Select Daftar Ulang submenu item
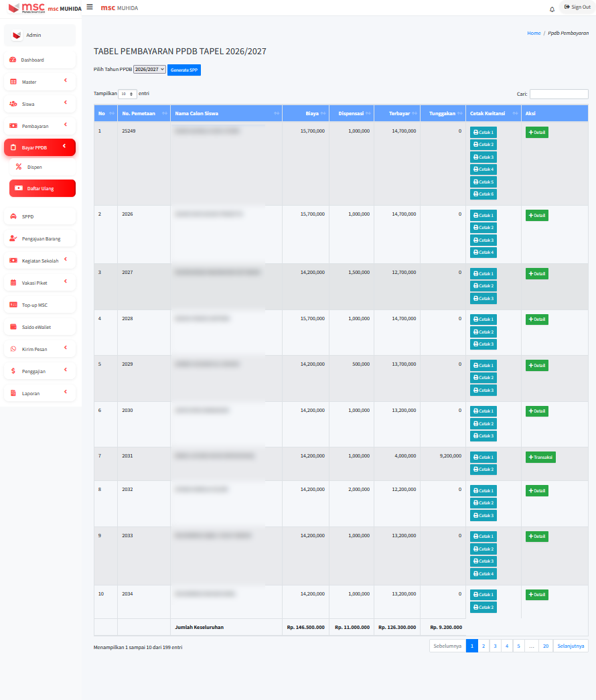Viewport: 596px width, 700px height. [42, 188]
